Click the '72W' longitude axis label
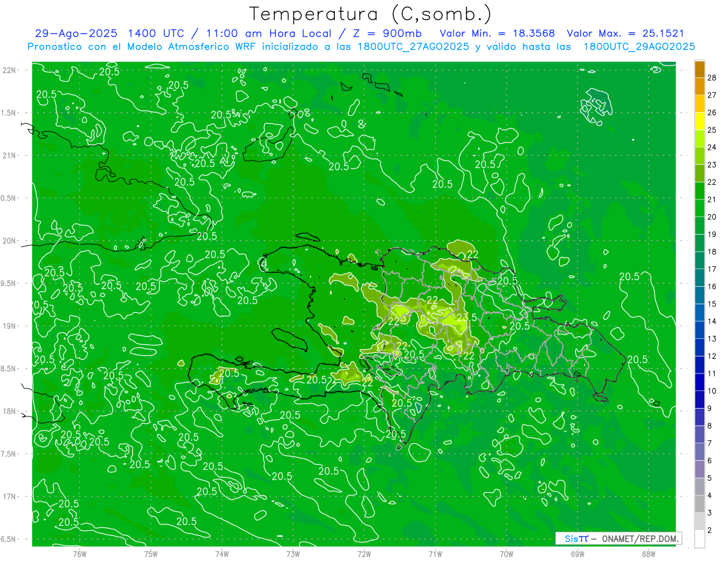Image resolution: width=728 pixels, height=562 pixels. tap(364, 554)
